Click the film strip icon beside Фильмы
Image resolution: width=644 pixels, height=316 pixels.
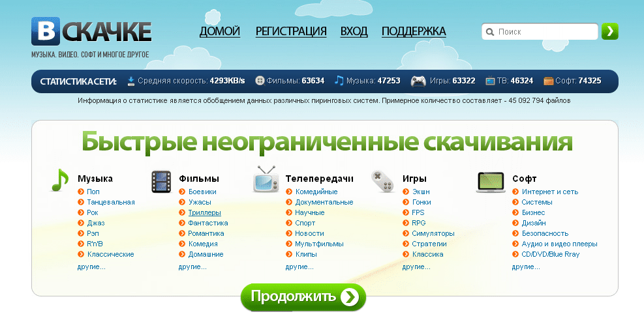(x=161, y=182)
